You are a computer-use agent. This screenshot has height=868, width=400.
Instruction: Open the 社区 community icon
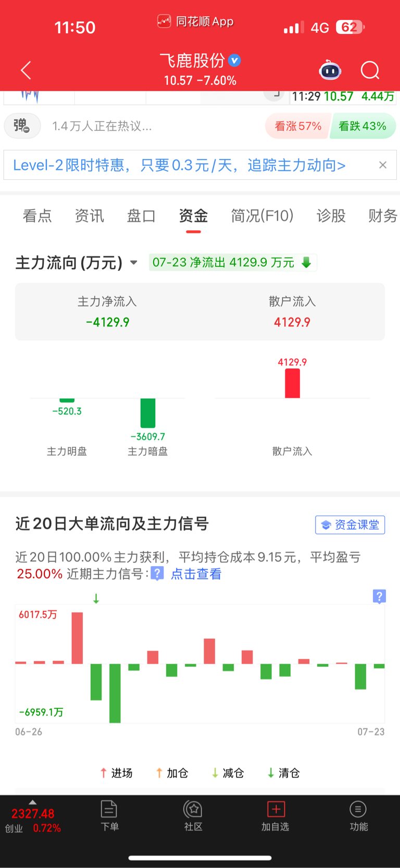click(193, 816)
